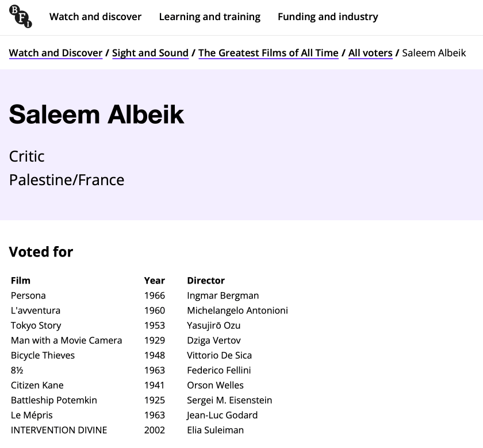Click director name Ingmar Bergman
Image resolution: width=483 pixels, height=448 pixels.
click(x=223, y=296)
